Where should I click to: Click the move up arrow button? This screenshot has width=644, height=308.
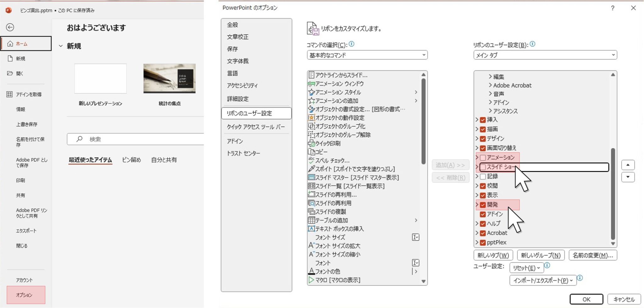[628, 165]
